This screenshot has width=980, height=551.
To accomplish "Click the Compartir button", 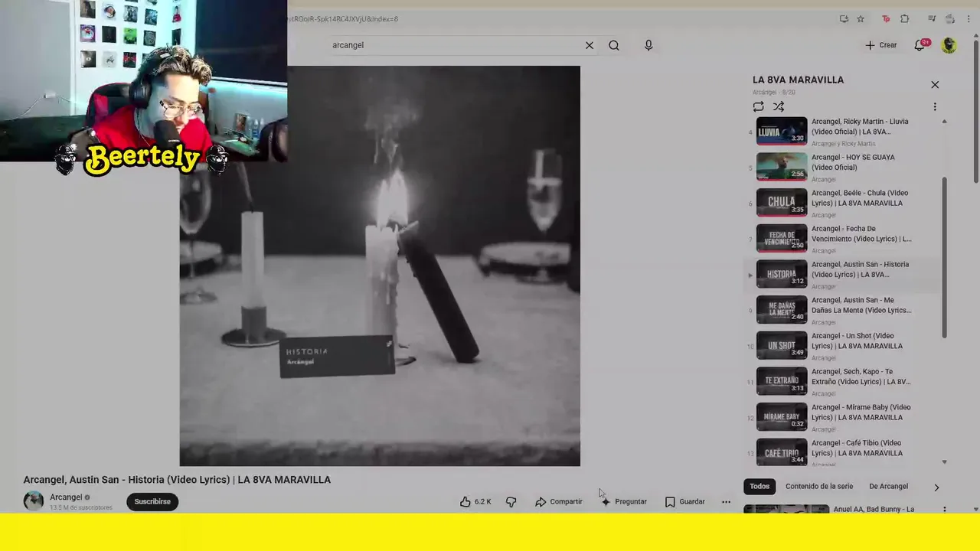I will [559, 502].
